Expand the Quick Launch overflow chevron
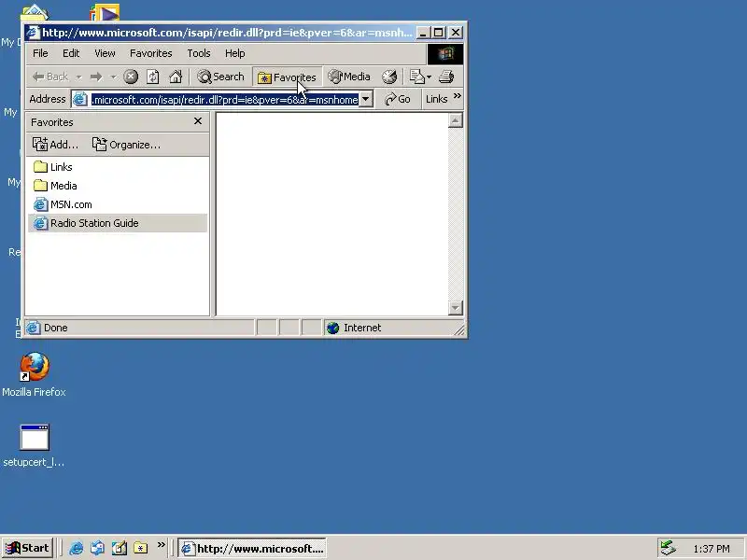This screenshot has height=560, width=747. tap(161, 544)
